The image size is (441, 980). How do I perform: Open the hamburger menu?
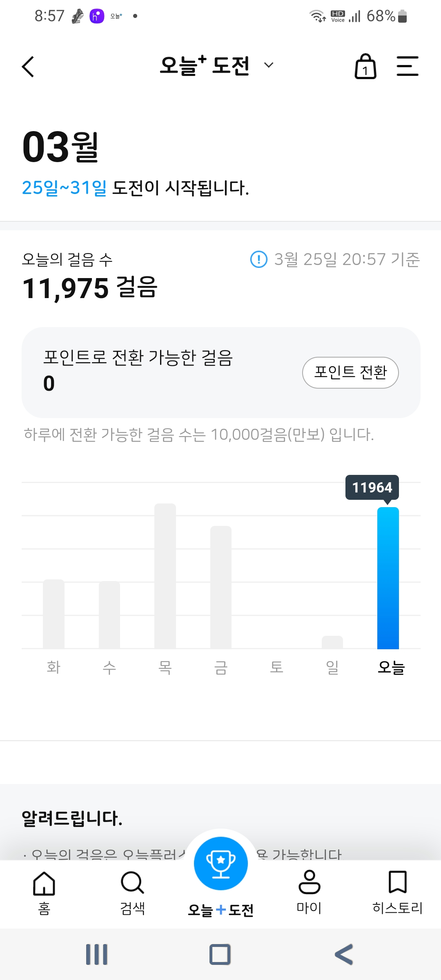[408, 67]
